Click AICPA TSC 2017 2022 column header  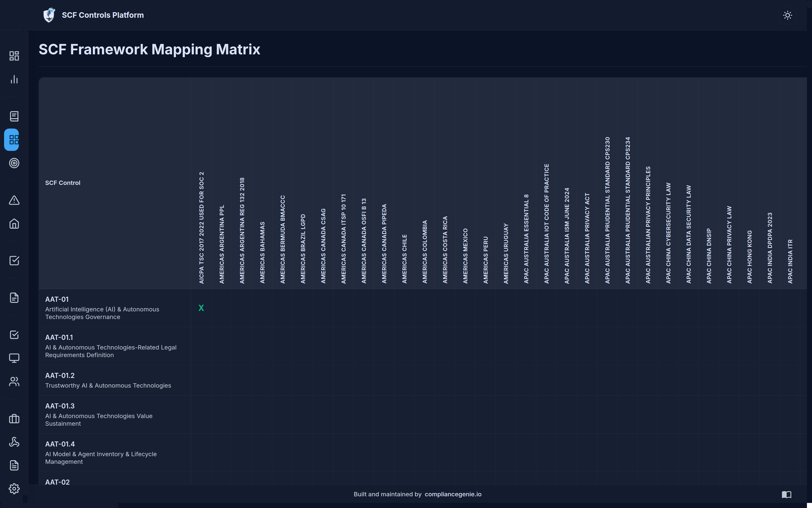pyautogui.click(x=201, y=228)
